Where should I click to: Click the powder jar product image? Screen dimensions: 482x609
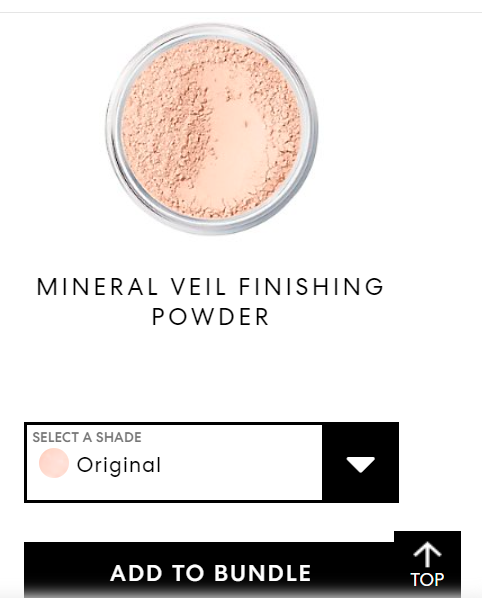tap(212, 129)
